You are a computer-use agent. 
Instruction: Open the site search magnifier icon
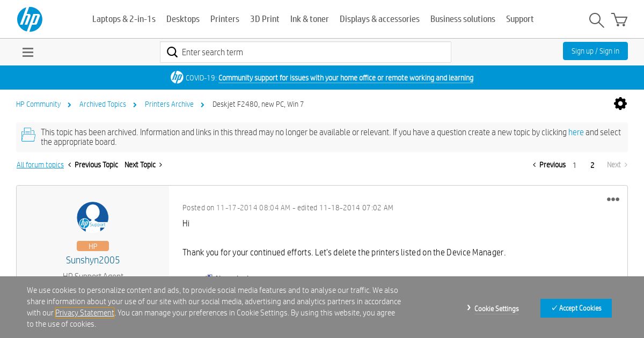(596, 20)
